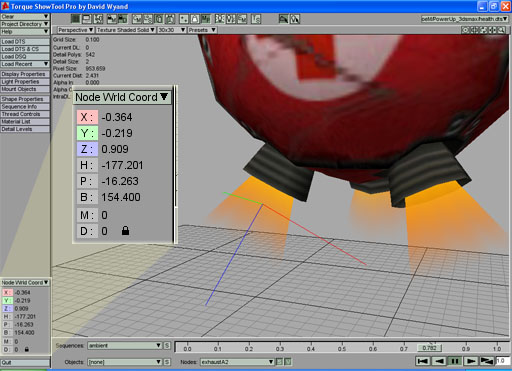Click the Grid Size value 0.100

tap(93, 39)
